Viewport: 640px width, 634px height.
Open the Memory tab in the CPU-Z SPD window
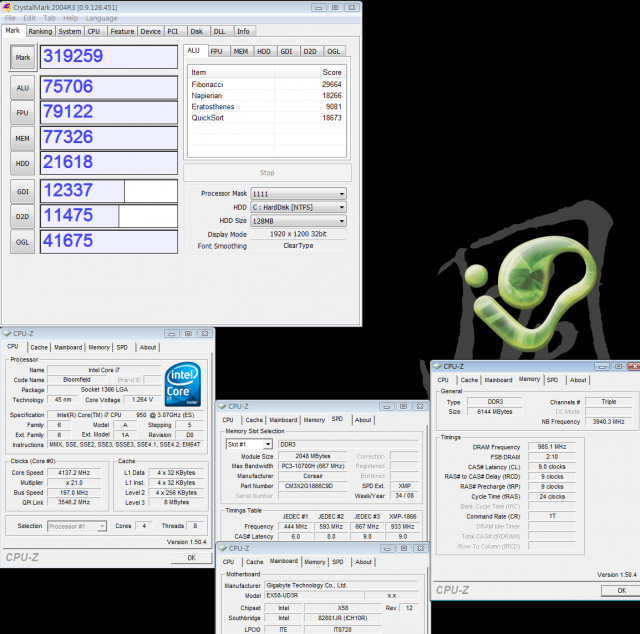coord(314,420)
